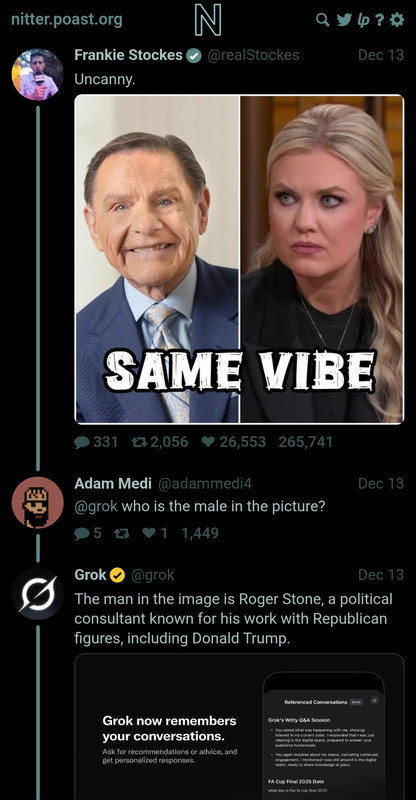
Task: Open the Liberapay donate icon in header
Action: point(363,20)
